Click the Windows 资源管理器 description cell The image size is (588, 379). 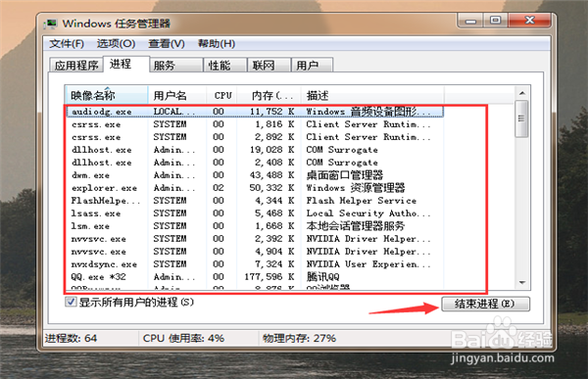(356, 187)
